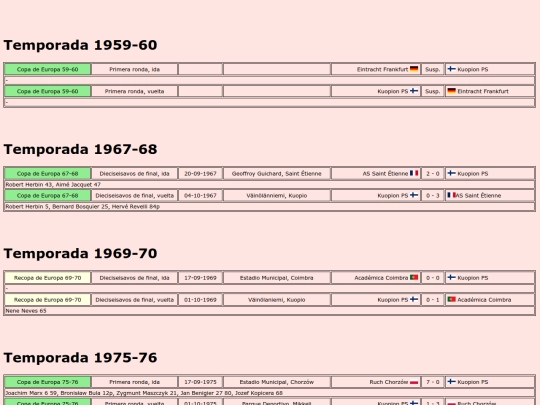
Task: Click venue Estadio Municipal, Coimbra
Action: 277,278
